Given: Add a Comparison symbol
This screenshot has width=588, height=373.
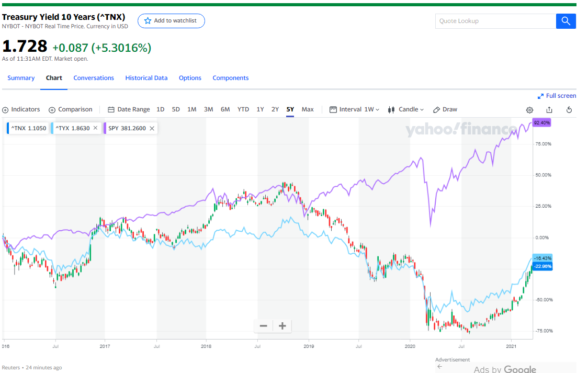Looking at the screenshot, I should tap(71, 109).
